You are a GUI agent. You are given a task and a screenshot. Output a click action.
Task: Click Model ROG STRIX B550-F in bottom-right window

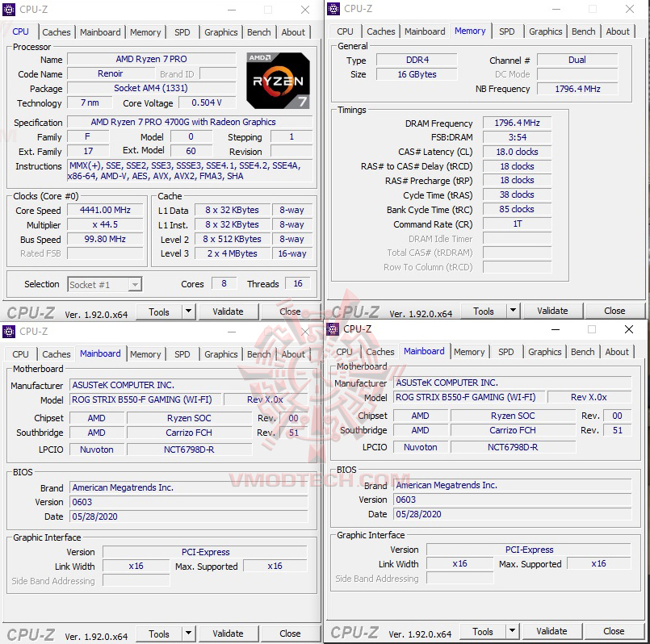click(x=469, y=397)
